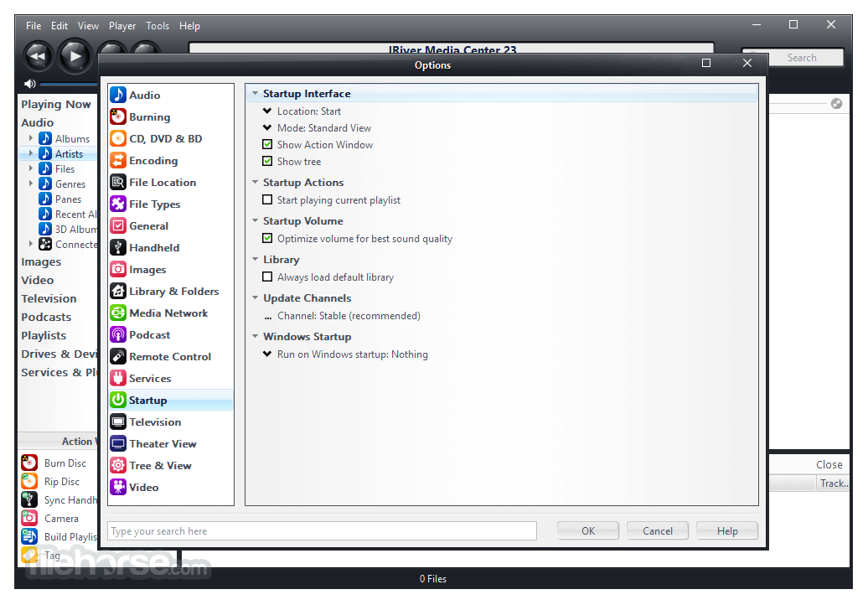Screen dimensions: 868x605
Task: Click the Previous track button
Action: (38, 56)
